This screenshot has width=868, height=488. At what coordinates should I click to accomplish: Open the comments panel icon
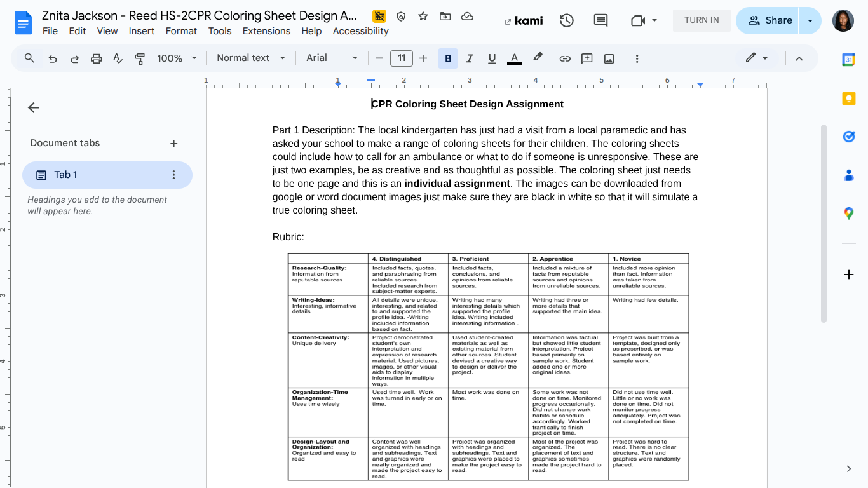point(600,20)
